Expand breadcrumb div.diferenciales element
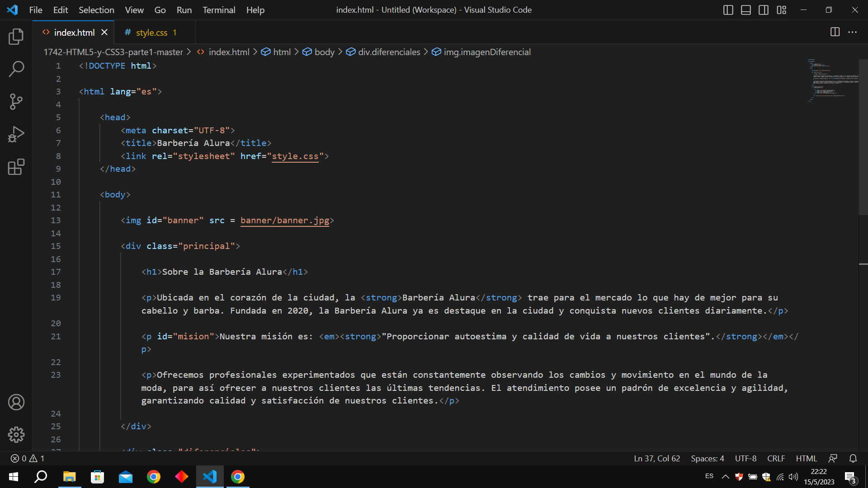The height and width of the screenshot is (488, 868). (x=383, y=52)
